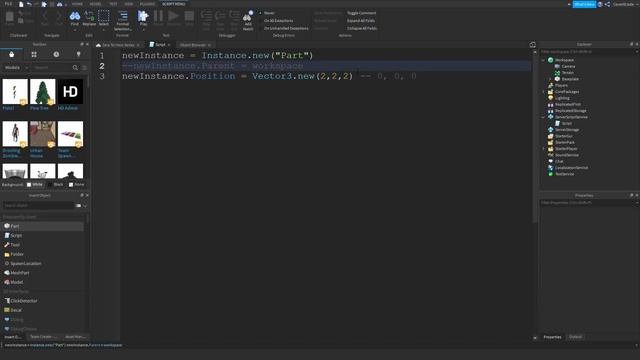The height and width of the screenshot is (360, 640).
Task: Select the HD Admin model thumbnail
Action: pyautogui.click(x=70, y=92)
